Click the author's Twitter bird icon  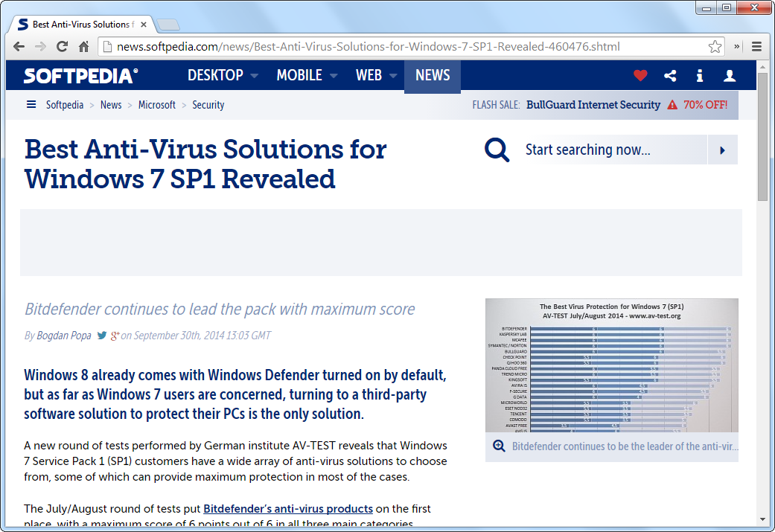(x=102, y=336)
